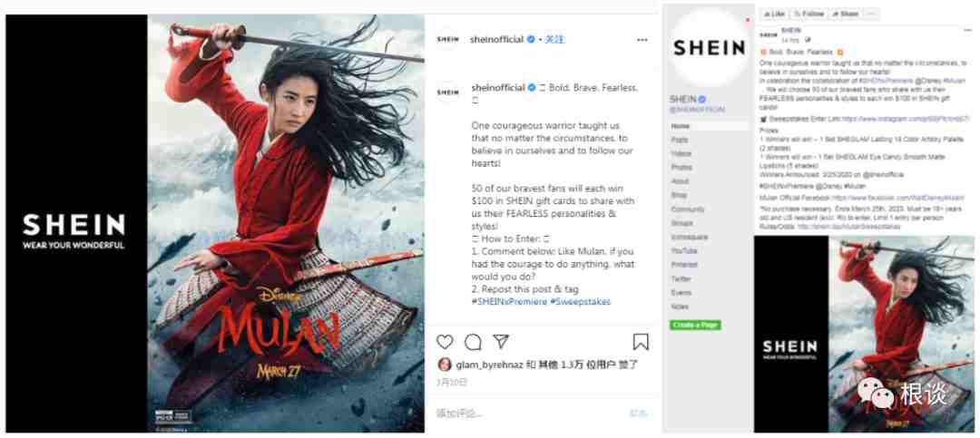Share the post with the paper-plane icon
980x438 pixels.
click(x=501, y=341)
